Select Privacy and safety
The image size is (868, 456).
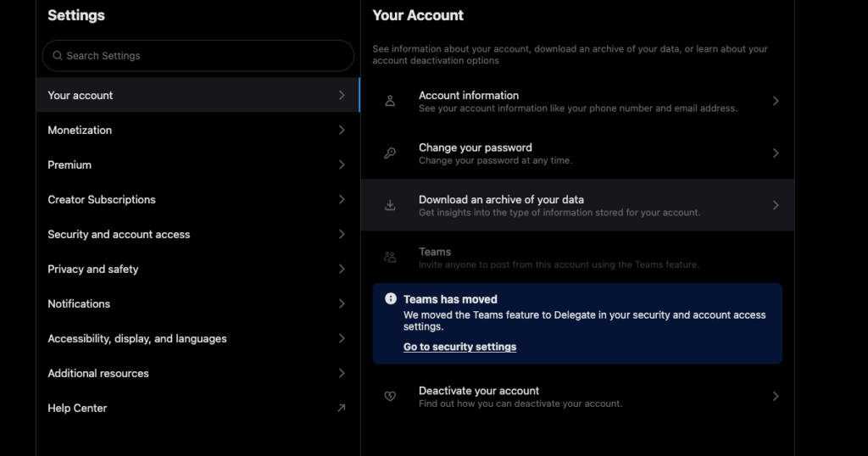(x=198, y=269)
